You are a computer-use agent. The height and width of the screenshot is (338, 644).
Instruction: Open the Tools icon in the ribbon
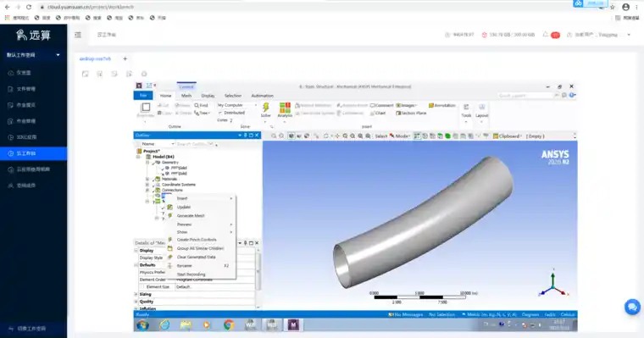[x=466, y=108]
